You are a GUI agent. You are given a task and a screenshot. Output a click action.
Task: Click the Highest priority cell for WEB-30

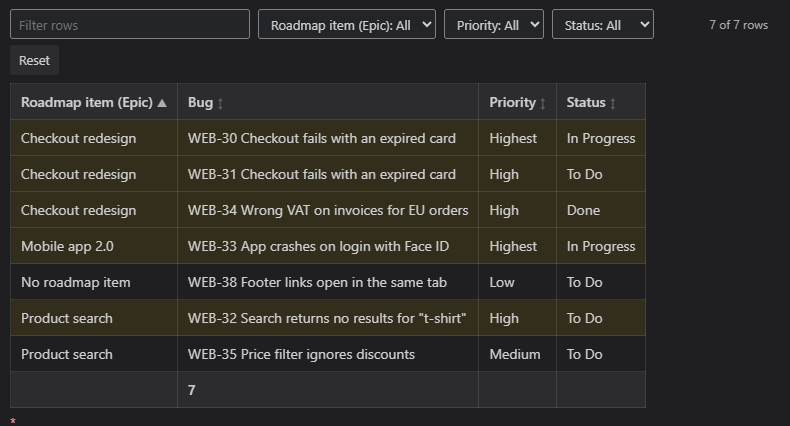[x=517, y=138]
